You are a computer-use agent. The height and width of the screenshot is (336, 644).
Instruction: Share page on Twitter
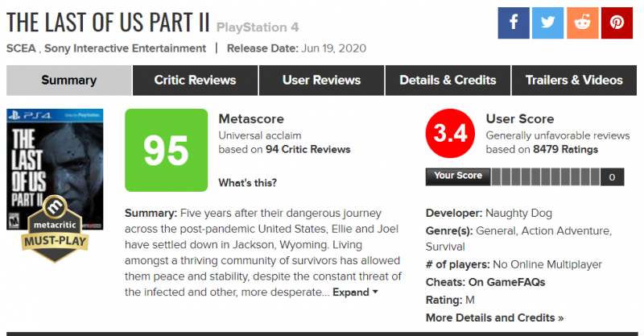[x=547, y=23]
